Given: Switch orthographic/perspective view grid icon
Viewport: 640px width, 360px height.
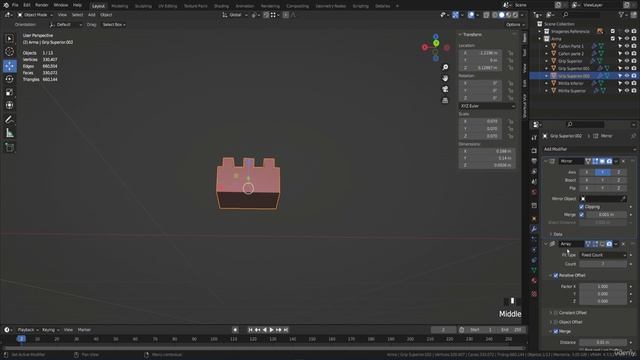Looking at the screenshot, I should click(445, 100).
